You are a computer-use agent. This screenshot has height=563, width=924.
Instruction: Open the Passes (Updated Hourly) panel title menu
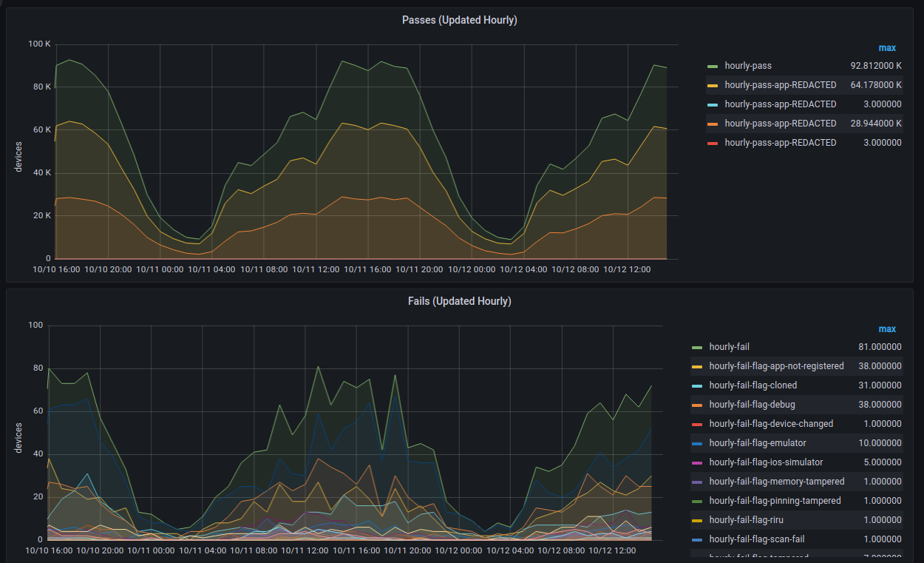coord(459,20)
